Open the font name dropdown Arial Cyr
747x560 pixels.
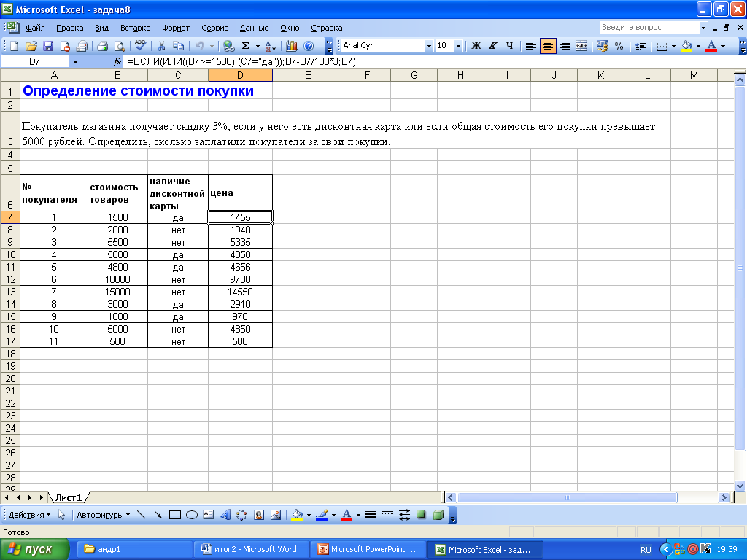pos(429,46)
